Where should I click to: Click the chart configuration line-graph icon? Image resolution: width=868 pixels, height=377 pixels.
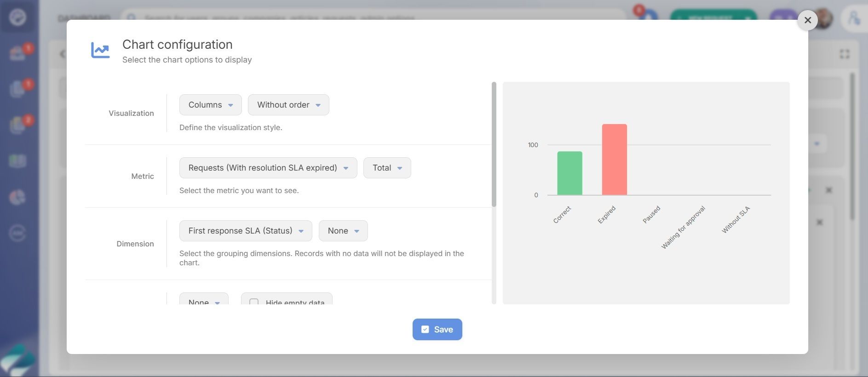[100, 50]
